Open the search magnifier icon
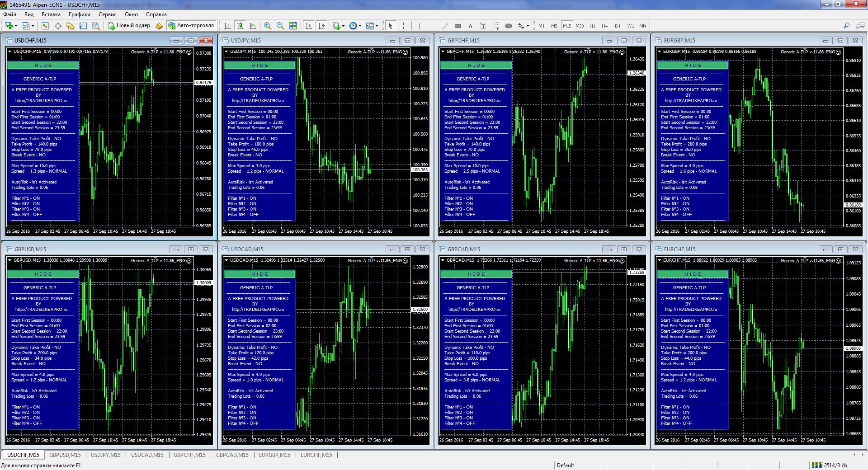The width and height of the screenshot is (868, 470). (x=846, y=26)
